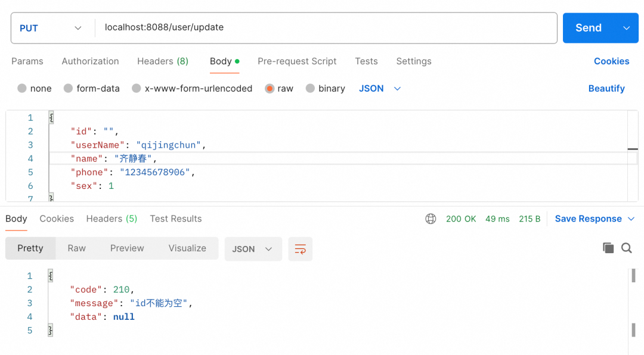644x355 pixels.
Task: Open the Cookies link
Action: point(611,61)
